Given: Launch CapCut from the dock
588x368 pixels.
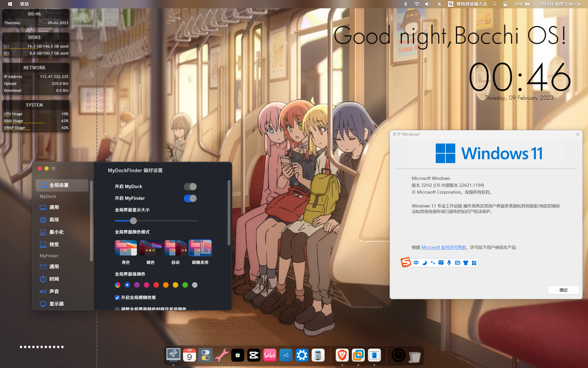Looking at the screenshot, I should click(x=254, y=355).
